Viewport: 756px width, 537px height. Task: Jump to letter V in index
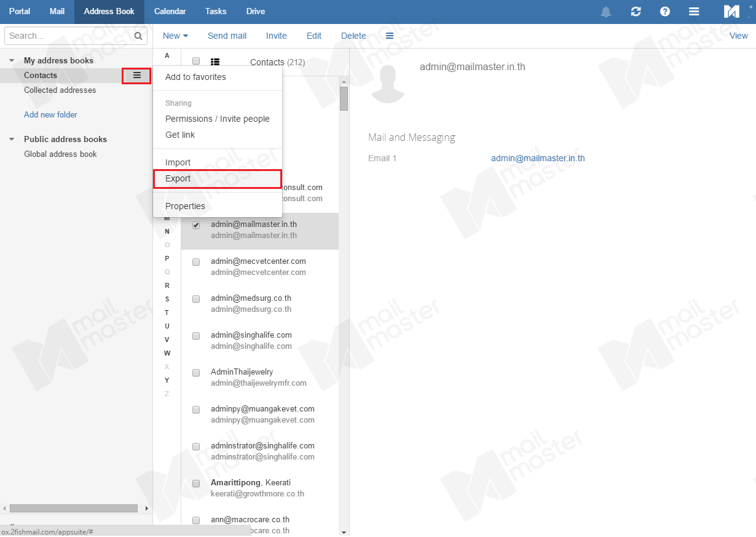167,340
